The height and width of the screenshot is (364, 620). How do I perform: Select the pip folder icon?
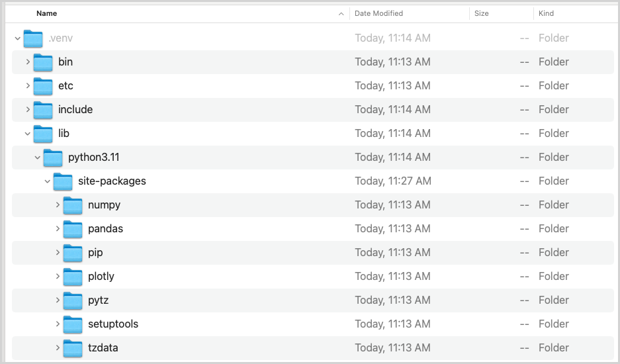click(x=73, y=252)
